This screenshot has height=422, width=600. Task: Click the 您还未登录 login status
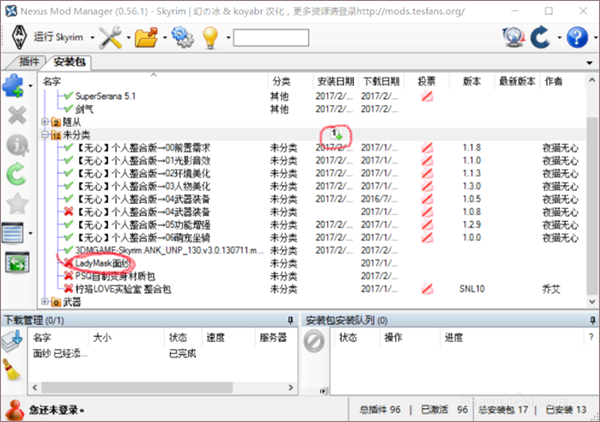56,410
